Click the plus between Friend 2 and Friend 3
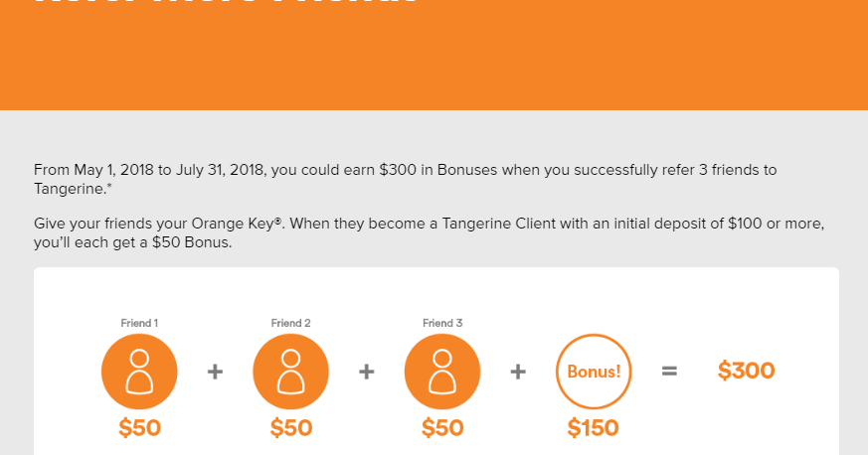This screenshot has width=868, height=455. click(366, 372)
